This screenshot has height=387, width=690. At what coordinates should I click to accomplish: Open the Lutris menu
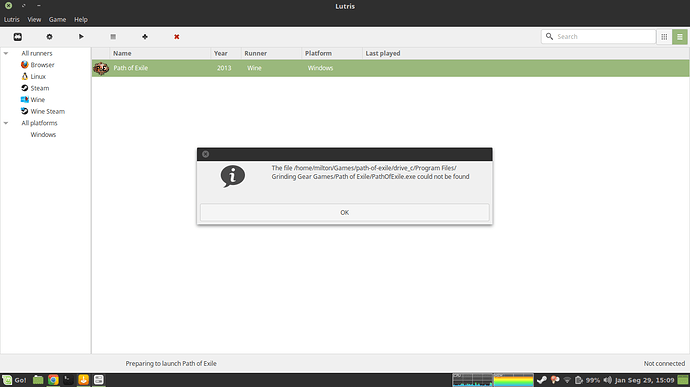11,19
